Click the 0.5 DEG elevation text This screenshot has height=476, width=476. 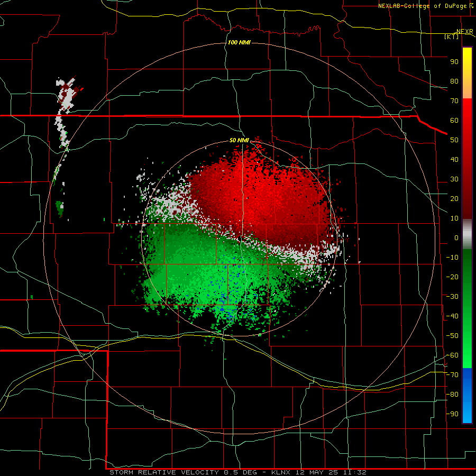(x=241, y=472)
